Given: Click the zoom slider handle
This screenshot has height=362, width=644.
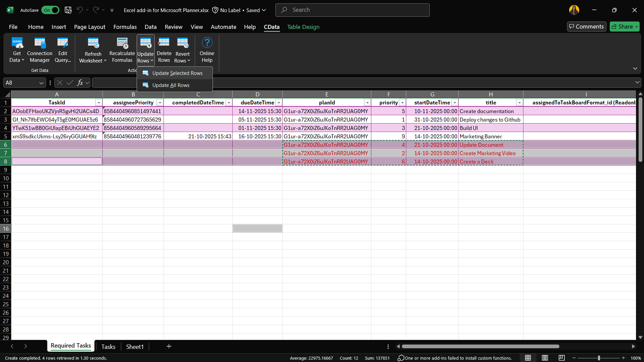Looking at the screenshot, I should coord(599,358).
